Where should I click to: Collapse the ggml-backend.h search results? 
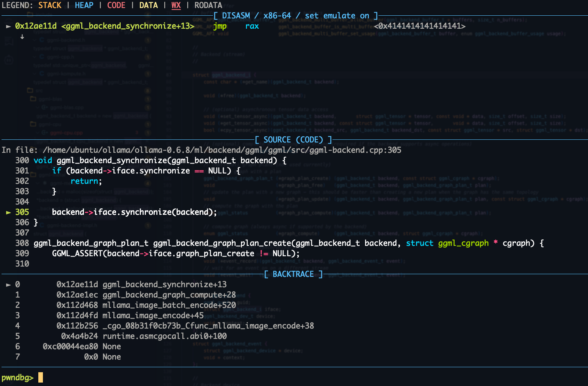pos(34,40)
